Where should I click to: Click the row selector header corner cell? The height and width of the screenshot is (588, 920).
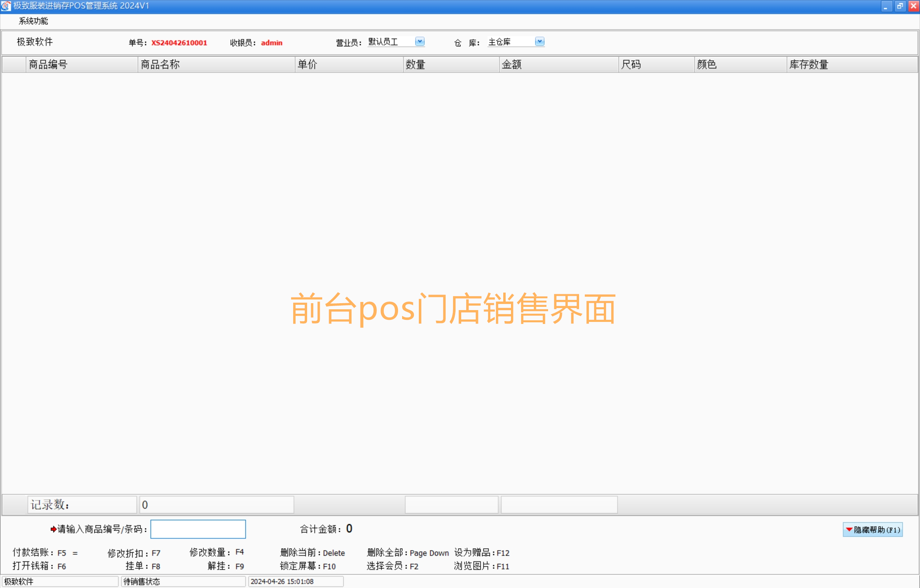(14, 64)
